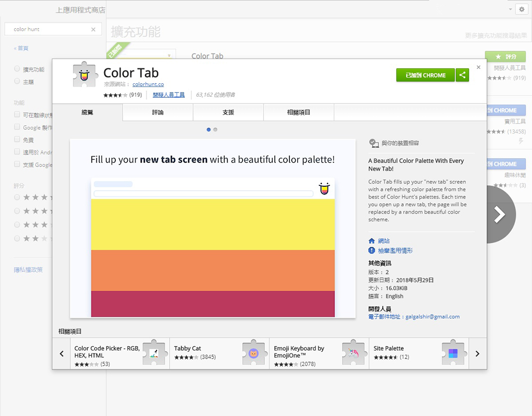Image resolution: width=532 pixels, height=416 pixels.
Task: Click the device compatible icon
Action: (374, 143)
